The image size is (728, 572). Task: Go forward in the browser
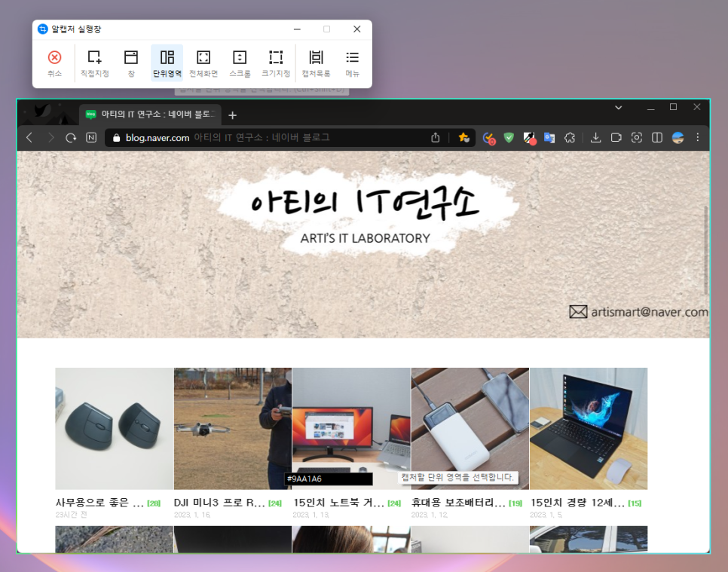[x=50, y=137]
